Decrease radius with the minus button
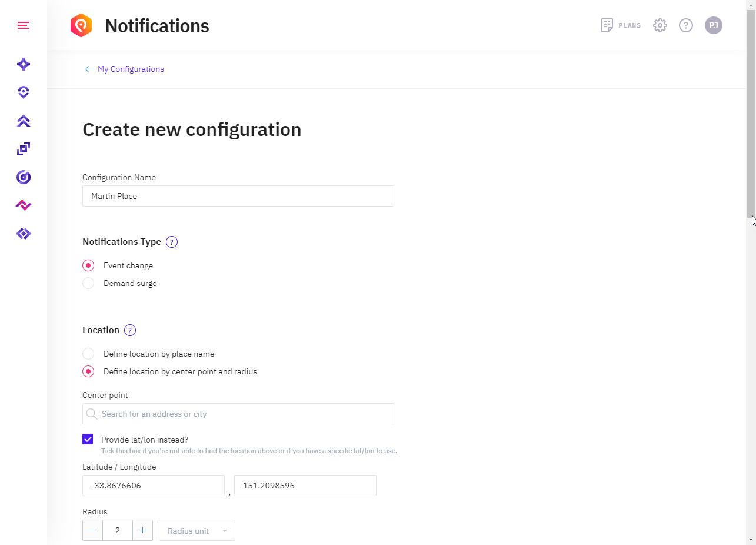This screenshot has width=756, height=545. (93, 530)
